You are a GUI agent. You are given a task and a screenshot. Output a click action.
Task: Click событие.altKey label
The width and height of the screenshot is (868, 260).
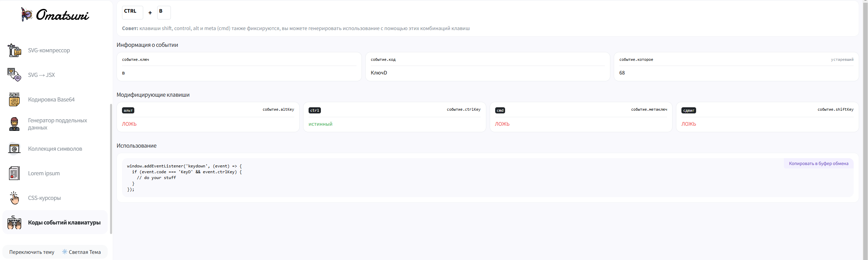278,109
